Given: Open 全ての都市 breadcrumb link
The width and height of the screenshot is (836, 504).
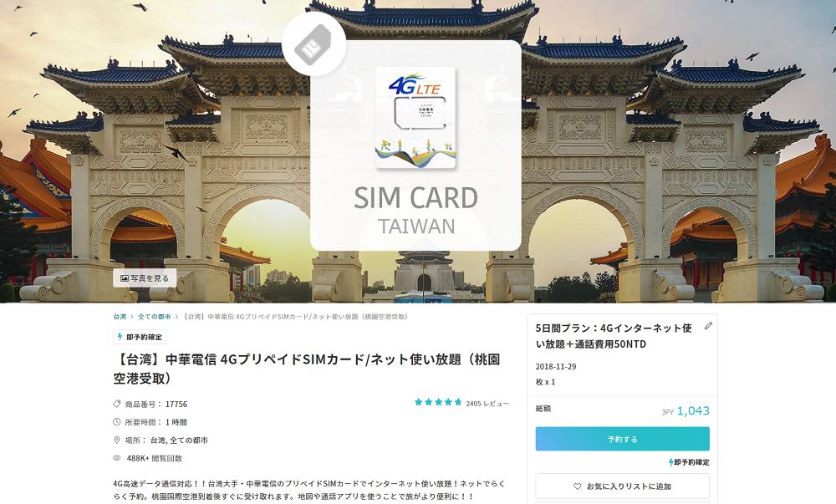Looking at the screenshot, I should [155, 317].
